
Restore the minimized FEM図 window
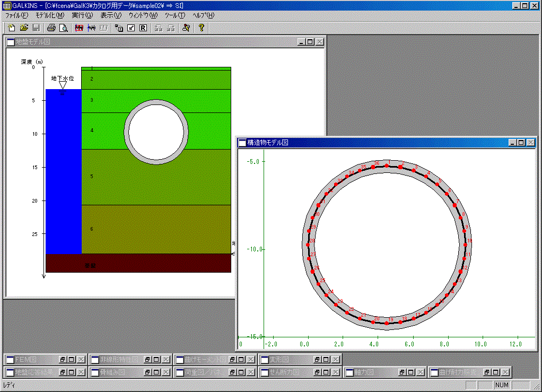click(x=62, y=359)
